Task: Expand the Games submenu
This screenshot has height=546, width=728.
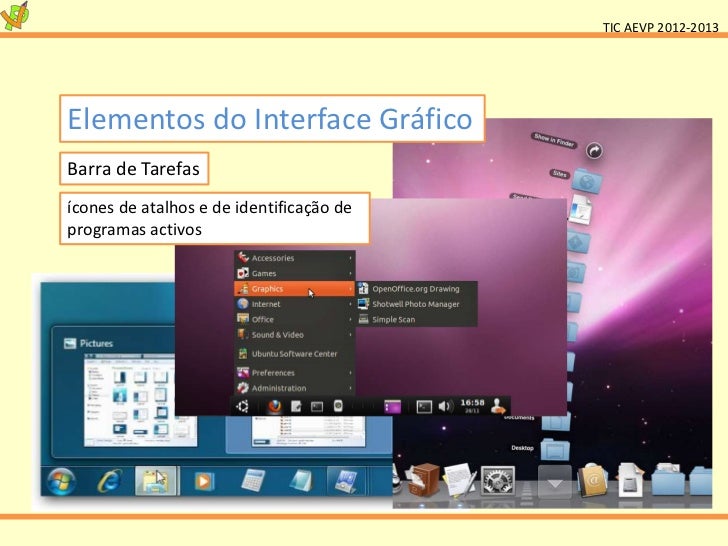Action: point(295,273)
